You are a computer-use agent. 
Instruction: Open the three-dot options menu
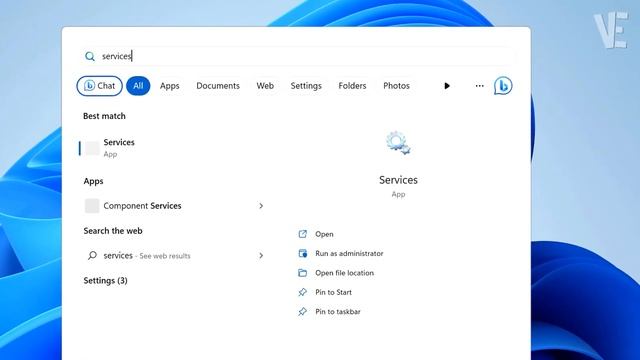coord(480,86)
